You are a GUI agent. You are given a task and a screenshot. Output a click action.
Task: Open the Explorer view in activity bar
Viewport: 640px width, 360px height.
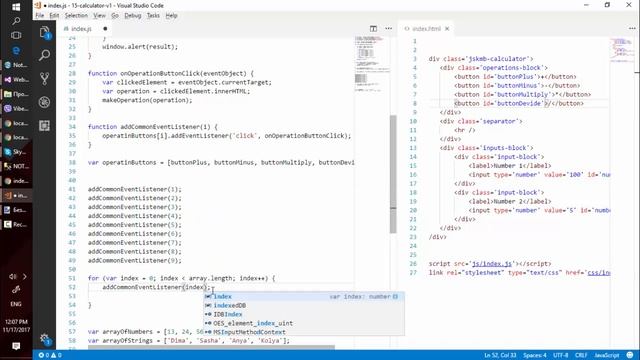click(44, 32)
